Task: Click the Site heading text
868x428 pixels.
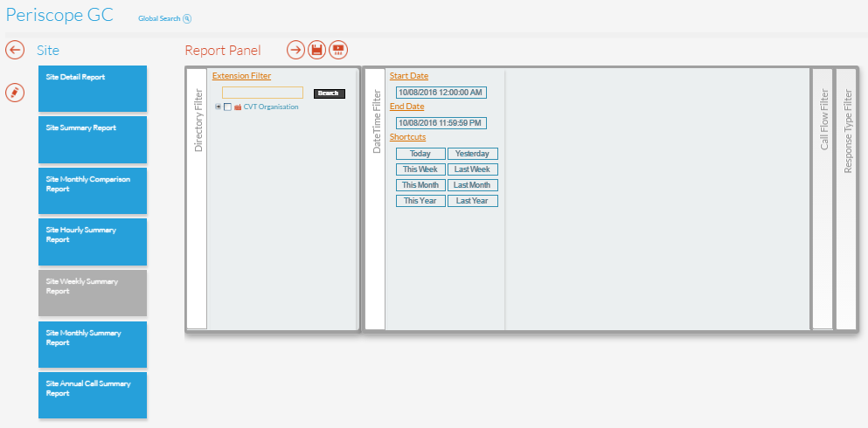Action: [x=48, y=51]
